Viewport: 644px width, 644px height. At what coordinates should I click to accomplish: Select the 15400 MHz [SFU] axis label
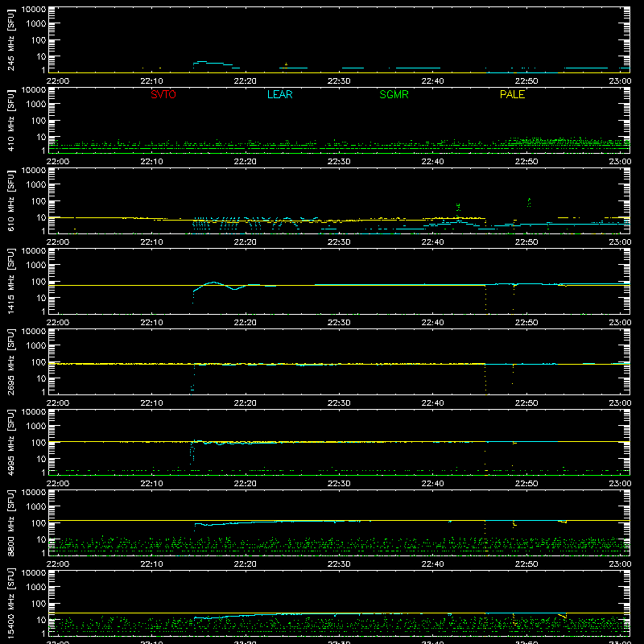pos(10,604)
